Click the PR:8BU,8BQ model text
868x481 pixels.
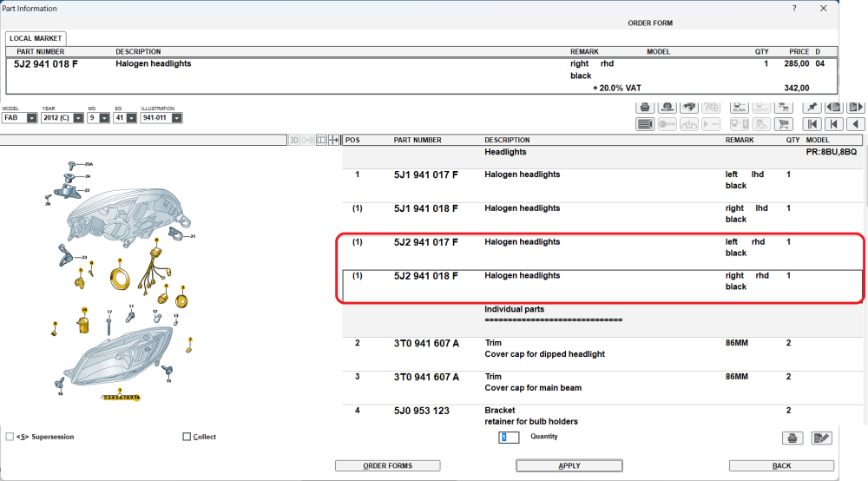tap(832, 152)
